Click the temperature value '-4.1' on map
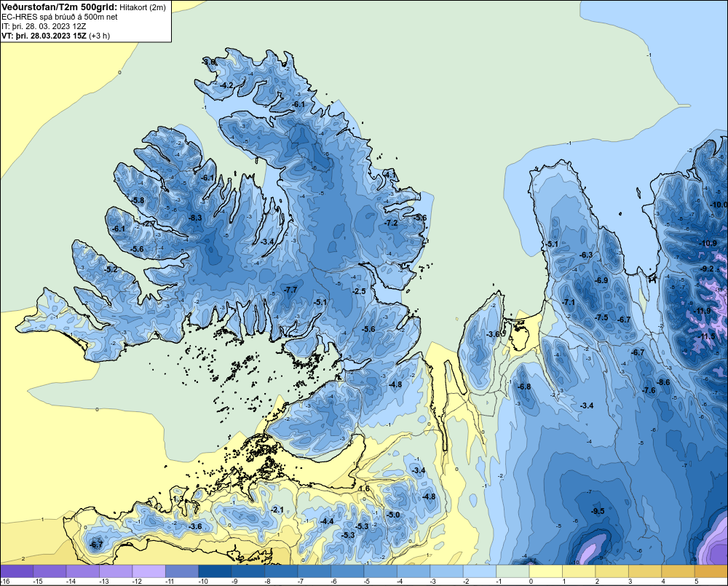Viewport: 728px width, 586px height. [390, 175]
